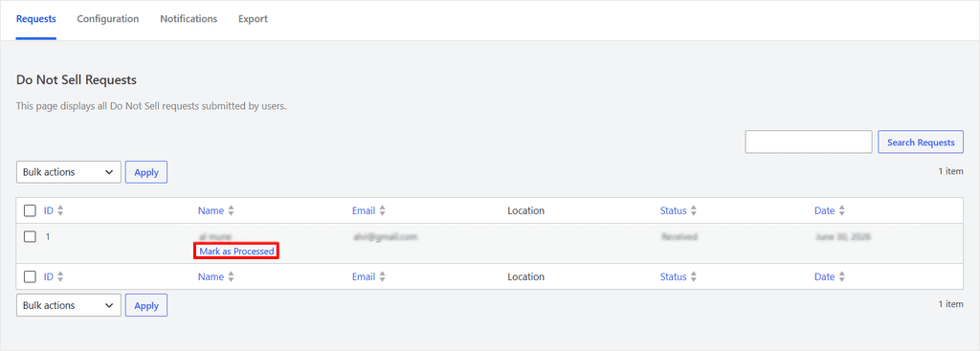Open the bottom Bulk actions dropdown
Screen dimensions: 980x351
point(68,305)
